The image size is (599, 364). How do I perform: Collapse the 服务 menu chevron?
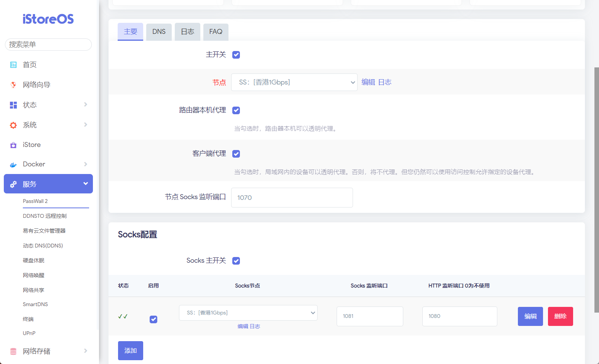[86, 184]
